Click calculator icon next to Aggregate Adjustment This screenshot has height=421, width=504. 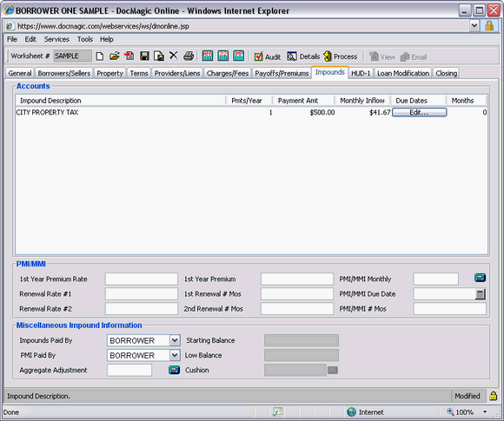click(174, 370)
